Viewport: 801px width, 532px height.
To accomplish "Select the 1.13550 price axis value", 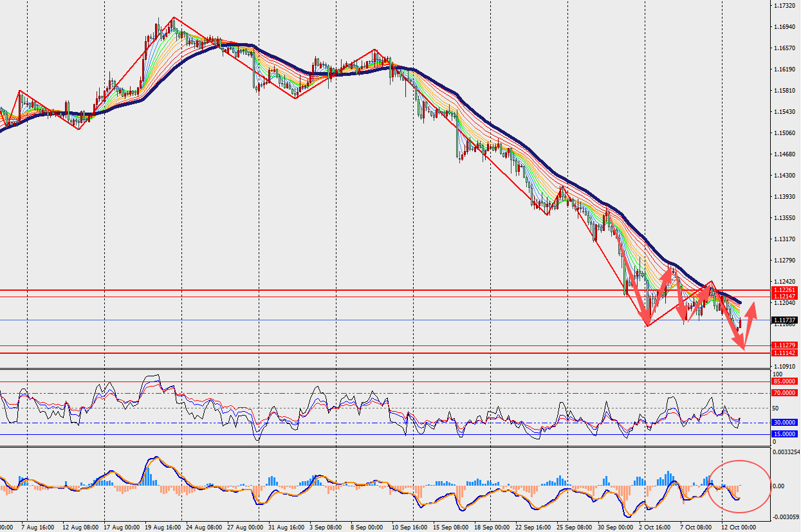I will point(786,218).
